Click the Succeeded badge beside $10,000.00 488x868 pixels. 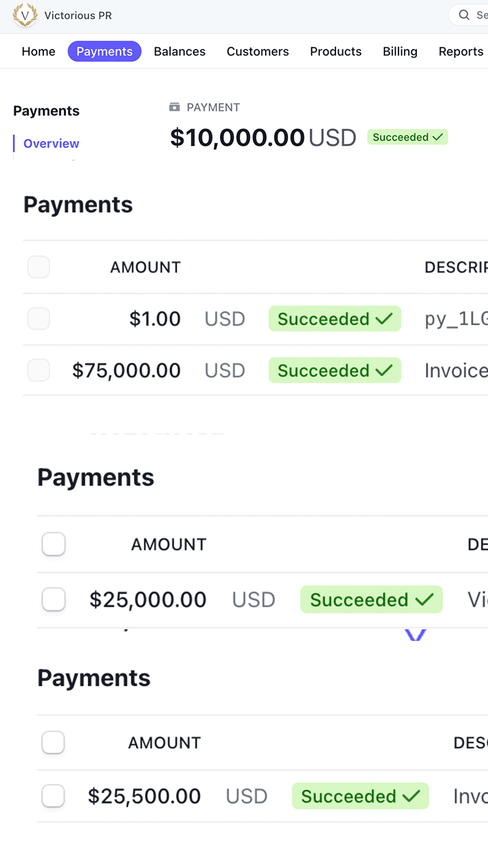click(x=407, y=137)
